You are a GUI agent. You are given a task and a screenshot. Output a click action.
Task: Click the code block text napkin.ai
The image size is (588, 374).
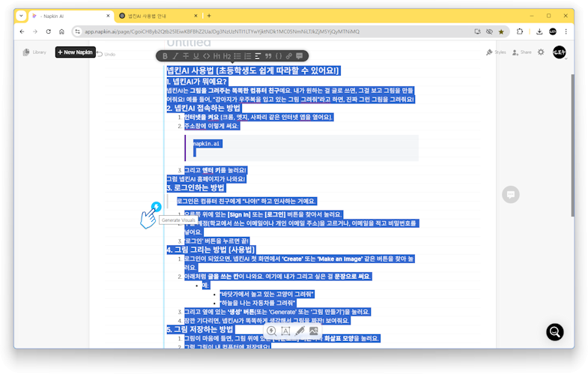pos(206,144)
